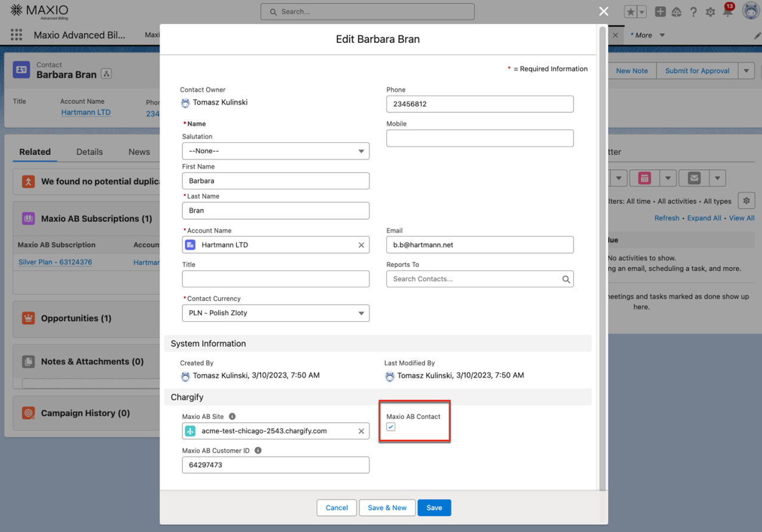
Task: Click info icon next to Maxio AB Site
Action: 233,416
